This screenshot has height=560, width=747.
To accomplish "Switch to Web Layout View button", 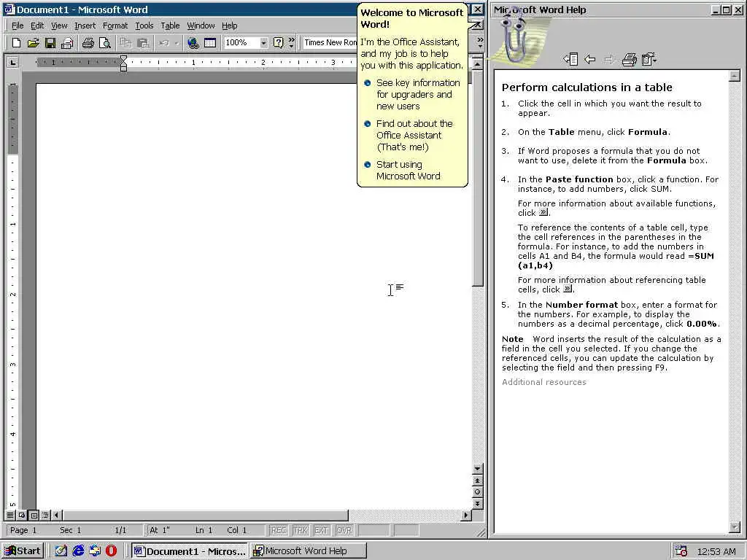I will pyautogui.click(x=22, y=515).
